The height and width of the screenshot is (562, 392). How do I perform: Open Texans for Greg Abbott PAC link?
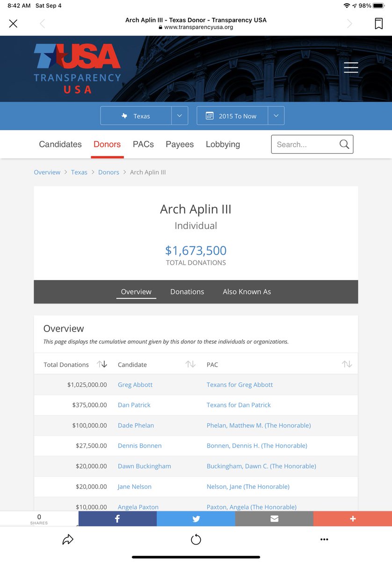point(240,385)
